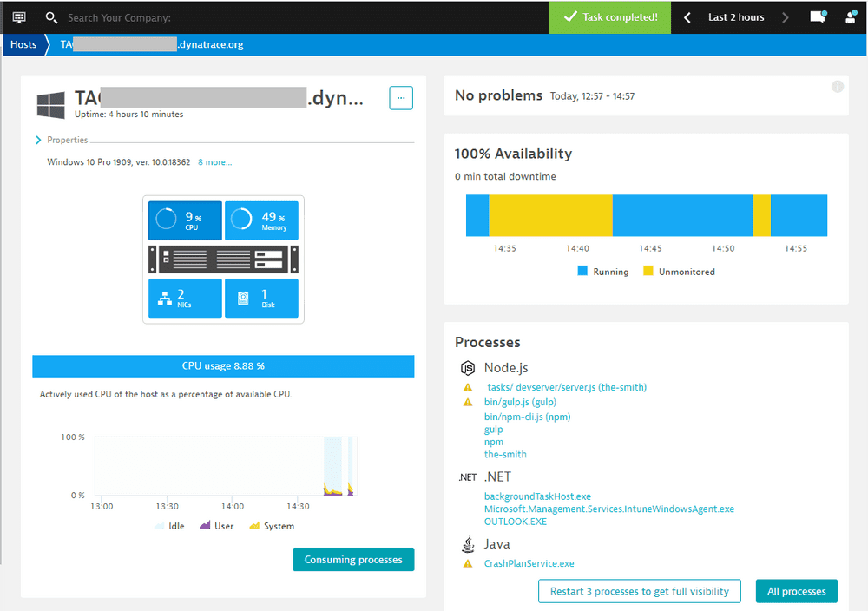This screenshot has width=868, height=611.
Task: Open the Disk tile
Action: coord(261,298)
